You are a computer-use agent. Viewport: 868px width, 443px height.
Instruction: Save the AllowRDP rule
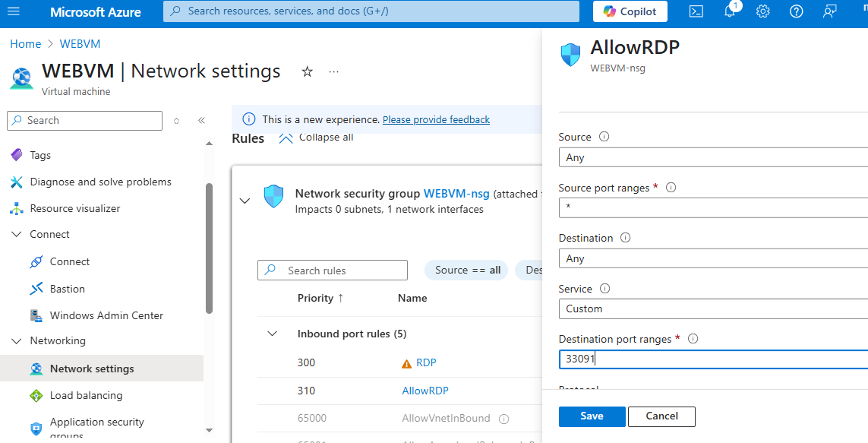pyautogui.click(x=592, y=416)
